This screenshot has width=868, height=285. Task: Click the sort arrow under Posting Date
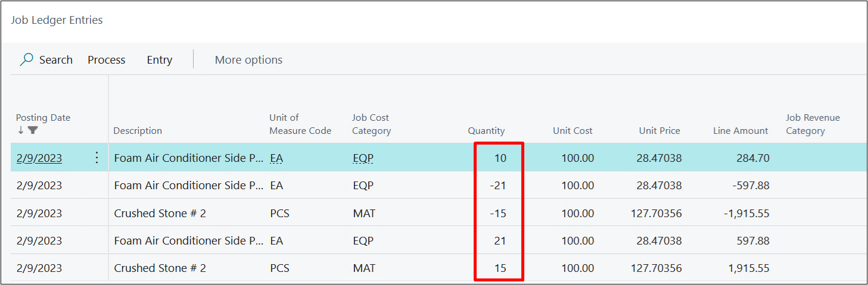[21, 130]
